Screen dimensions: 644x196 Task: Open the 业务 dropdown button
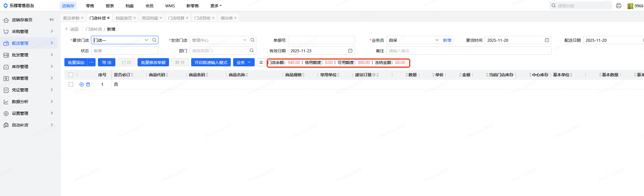244,62
